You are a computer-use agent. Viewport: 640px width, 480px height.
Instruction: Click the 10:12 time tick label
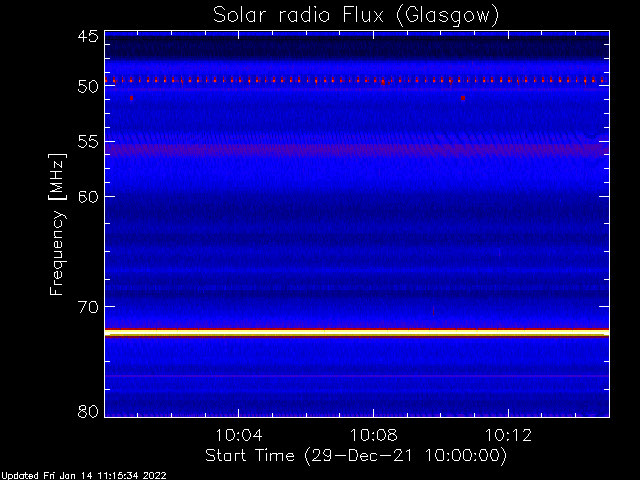coord(508,435)
